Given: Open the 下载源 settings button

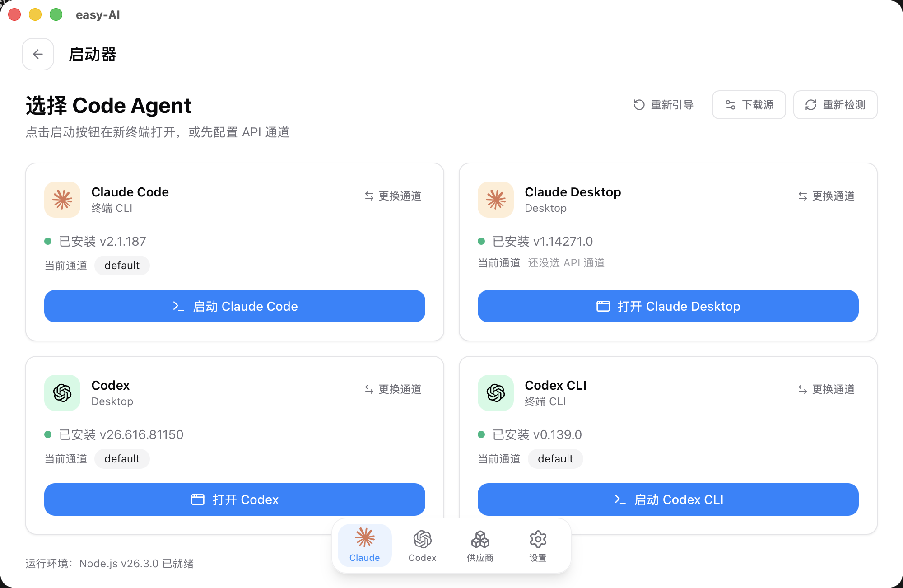Looking at the screenshot, I should [749, 105].
